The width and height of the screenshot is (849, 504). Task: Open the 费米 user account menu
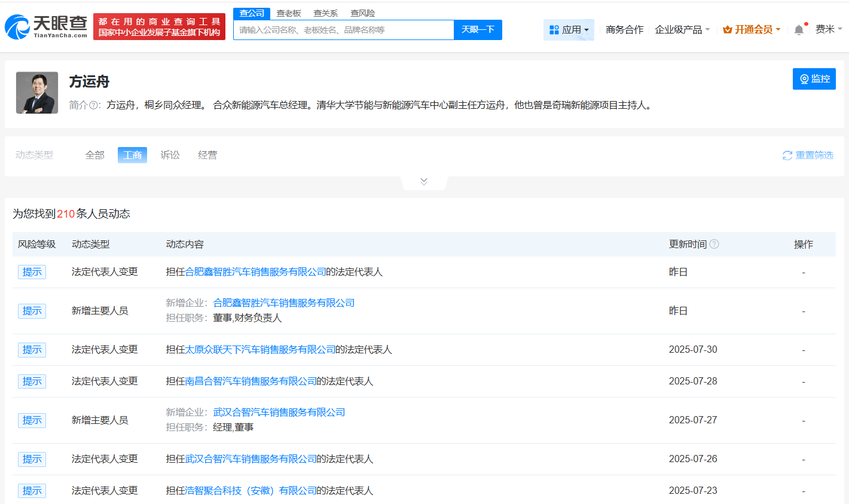pyautogui.click(x=828, y=29)
